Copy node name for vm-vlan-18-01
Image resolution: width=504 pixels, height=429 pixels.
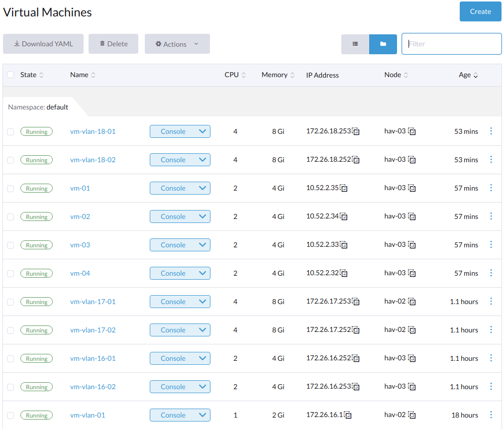tap(412, 131)
